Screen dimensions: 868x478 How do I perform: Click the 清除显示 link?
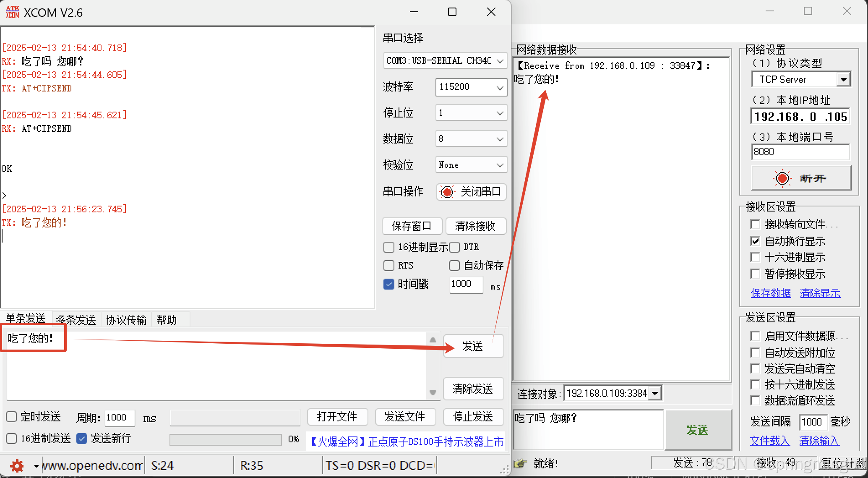(820, 293)
